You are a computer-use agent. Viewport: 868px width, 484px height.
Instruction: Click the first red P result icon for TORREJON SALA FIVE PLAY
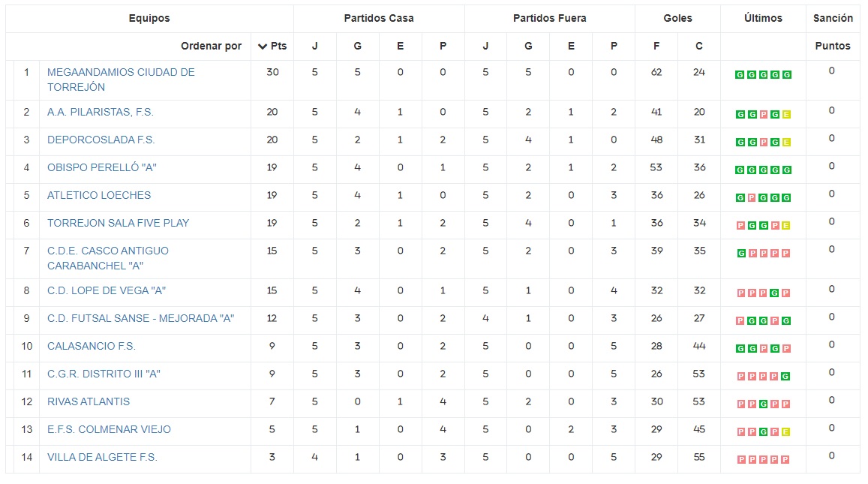(740, 226)
